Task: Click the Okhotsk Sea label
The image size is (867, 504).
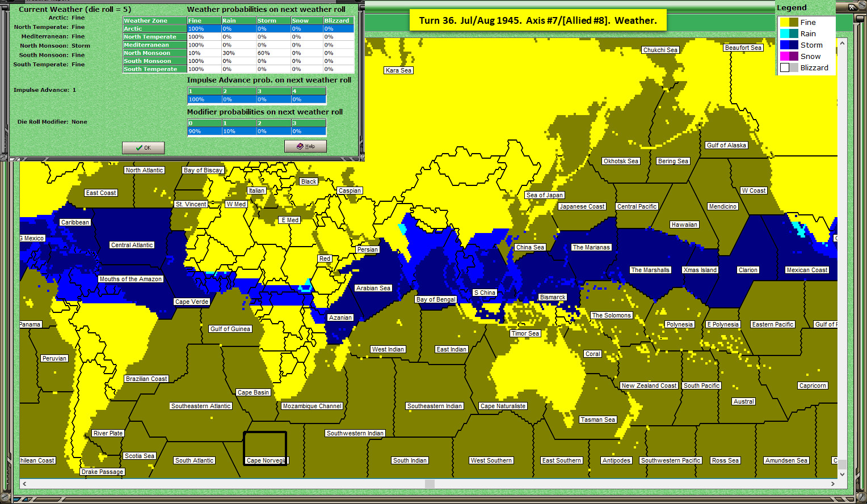Action: (621, 161)
